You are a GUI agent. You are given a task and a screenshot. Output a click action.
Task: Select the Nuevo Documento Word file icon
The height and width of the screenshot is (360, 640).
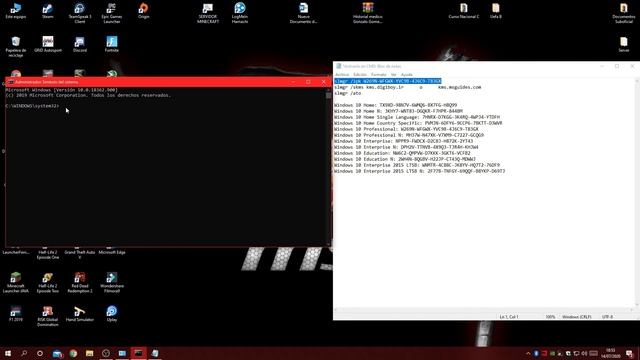pyautogui.click(x=303, y=13)
